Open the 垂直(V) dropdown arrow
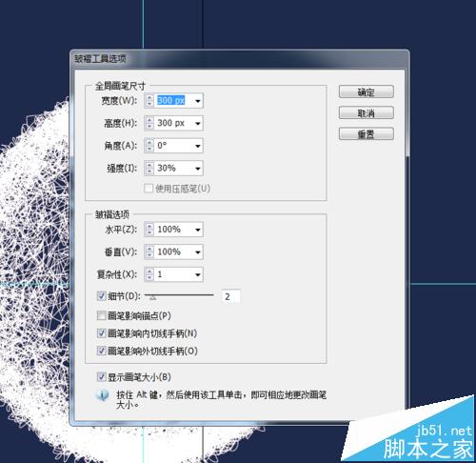The image size is (476, 463). click(x=198, y=252)
